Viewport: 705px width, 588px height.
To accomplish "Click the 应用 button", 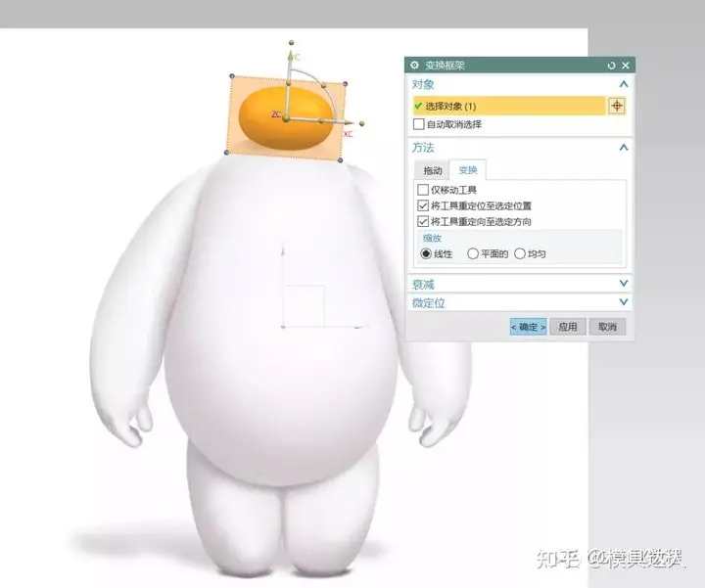I will [567, 327].
